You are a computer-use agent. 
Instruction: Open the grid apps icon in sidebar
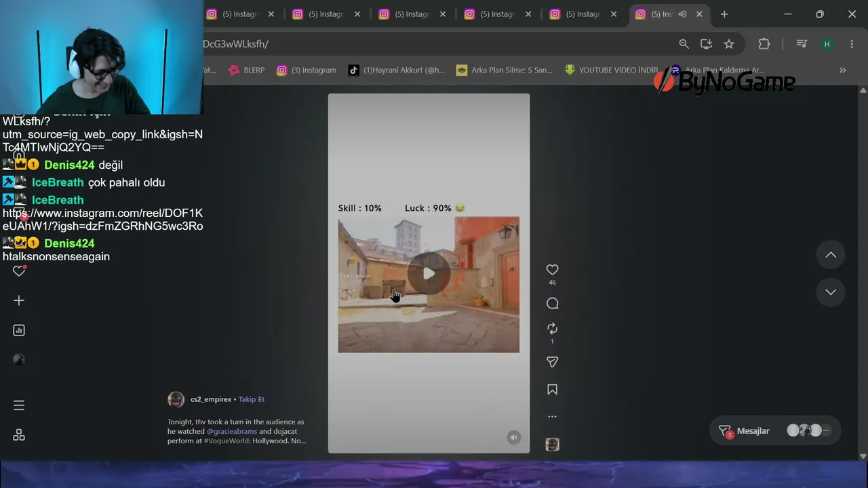coord(19,435)
